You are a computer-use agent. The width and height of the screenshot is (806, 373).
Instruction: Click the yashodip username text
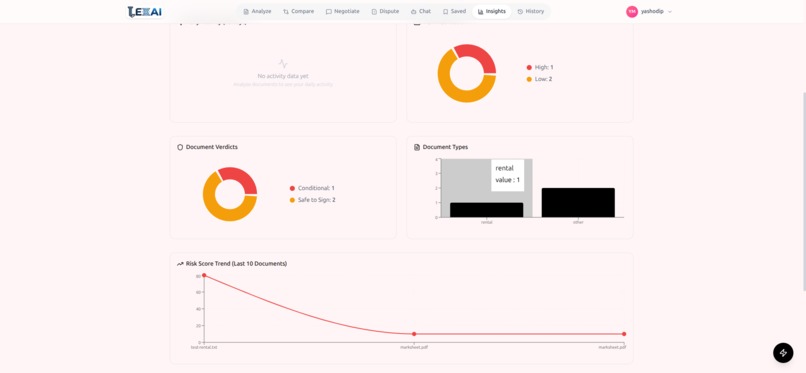click(x=652, y=11)
